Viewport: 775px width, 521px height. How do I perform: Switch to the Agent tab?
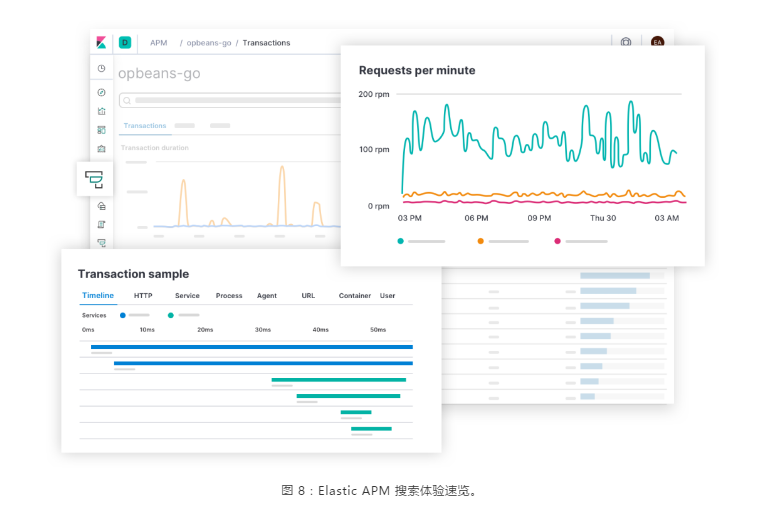coord(267,296)
